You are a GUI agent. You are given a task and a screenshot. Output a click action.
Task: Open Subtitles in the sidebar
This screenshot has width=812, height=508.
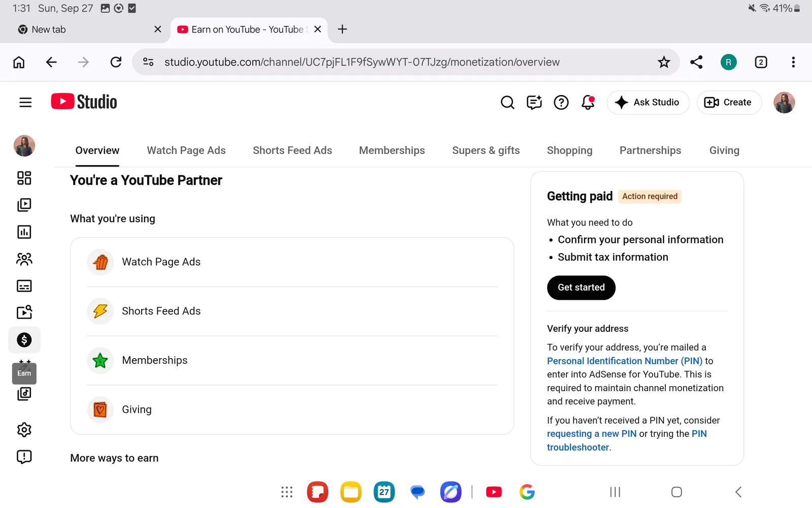point(24,286)
